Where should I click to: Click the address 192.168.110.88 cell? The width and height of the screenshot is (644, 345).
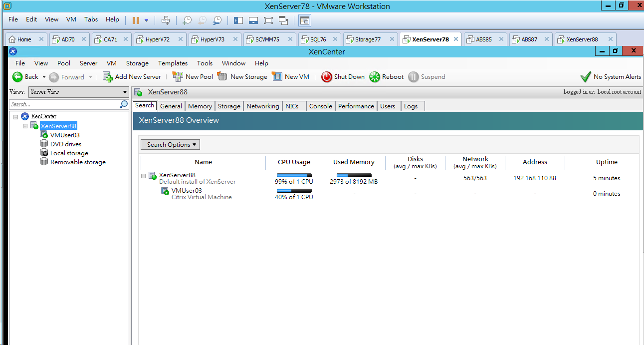pyautogui.click(x=535, y=178)
